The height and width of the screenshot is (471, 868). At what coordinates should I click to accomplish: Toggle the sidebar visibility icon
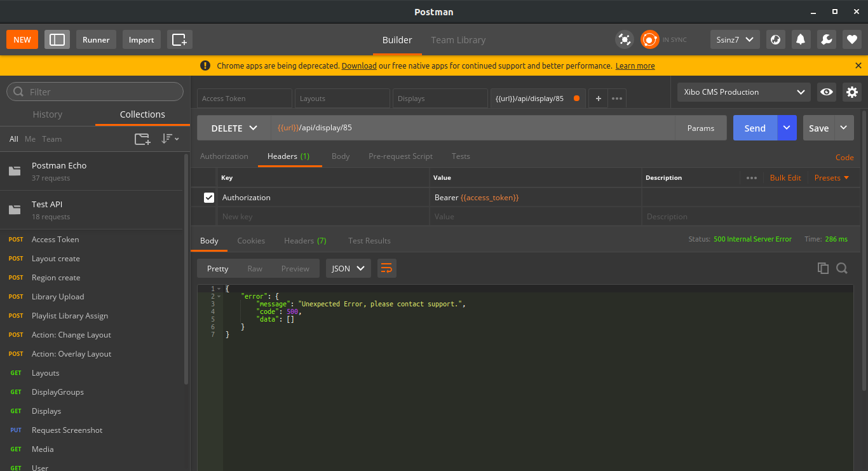pos(57,39)
